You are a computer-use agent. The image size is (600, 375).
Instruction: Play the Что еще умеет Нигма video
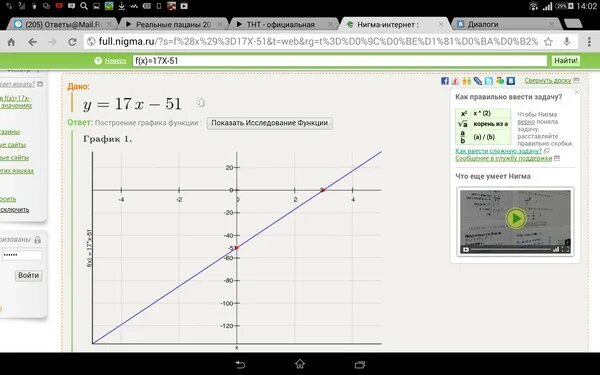(515, 218)
